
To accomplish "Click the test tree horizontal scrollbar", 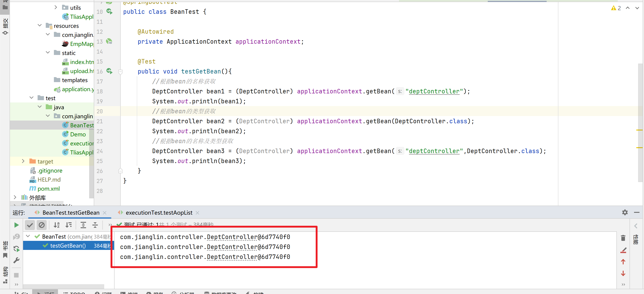I will pyautogui.click(x=63, y=286).
